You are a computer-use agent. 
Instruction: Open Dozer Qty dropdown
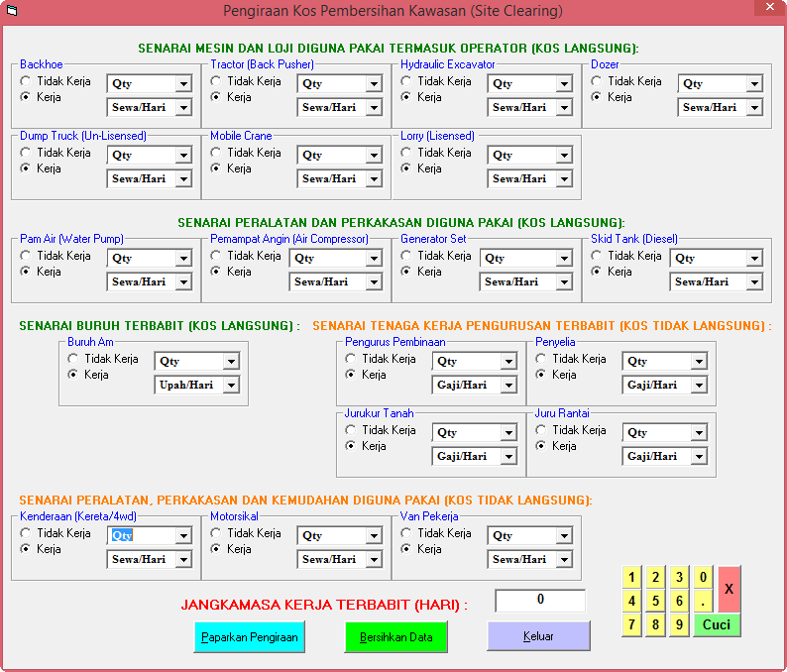pyautogui.click(x=754, y=83)
